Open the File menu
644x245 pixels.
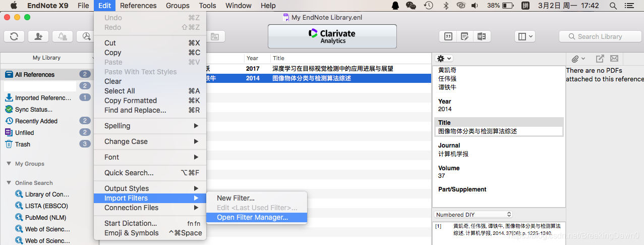83,6
